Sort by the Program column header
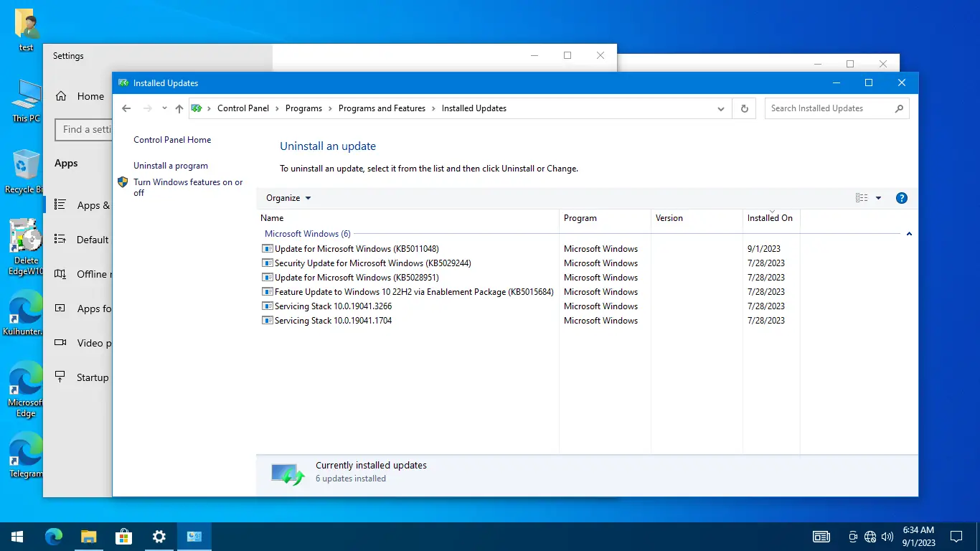 click(x=605, y=218)
